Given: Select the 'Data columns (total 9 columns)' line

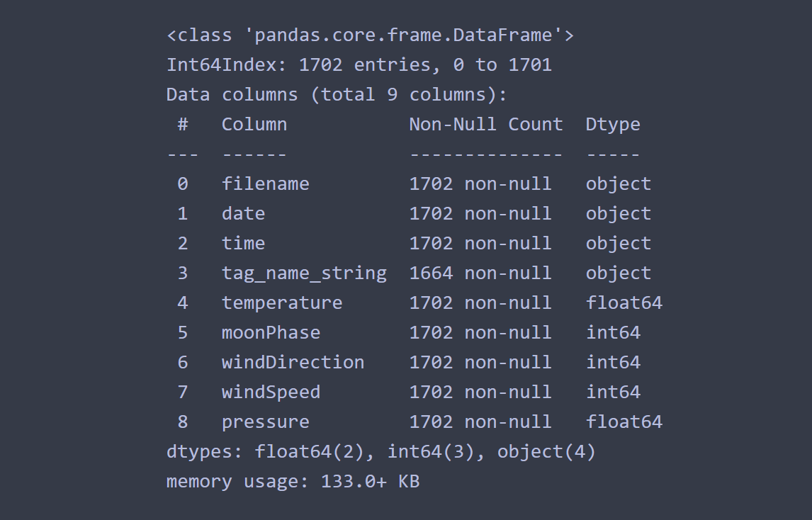Looking at the screenshot, I should click(337, 95).
